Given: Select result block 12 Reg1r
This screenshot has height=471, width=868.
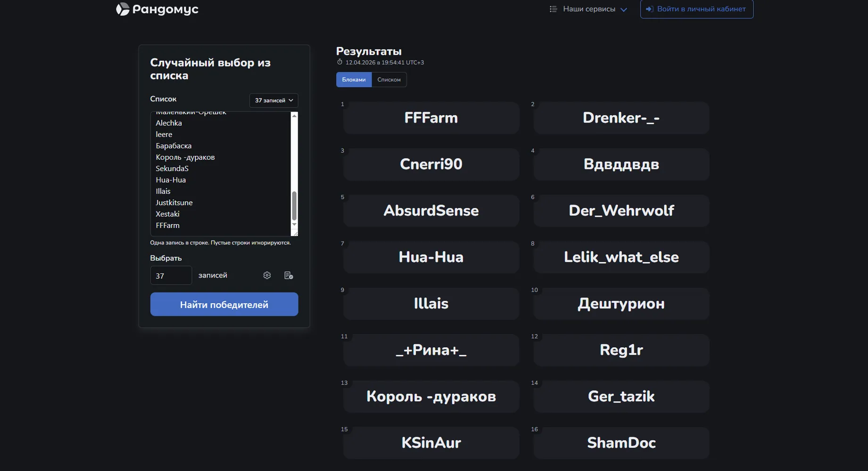Looking at the screenshot, I should click(621, 350).
